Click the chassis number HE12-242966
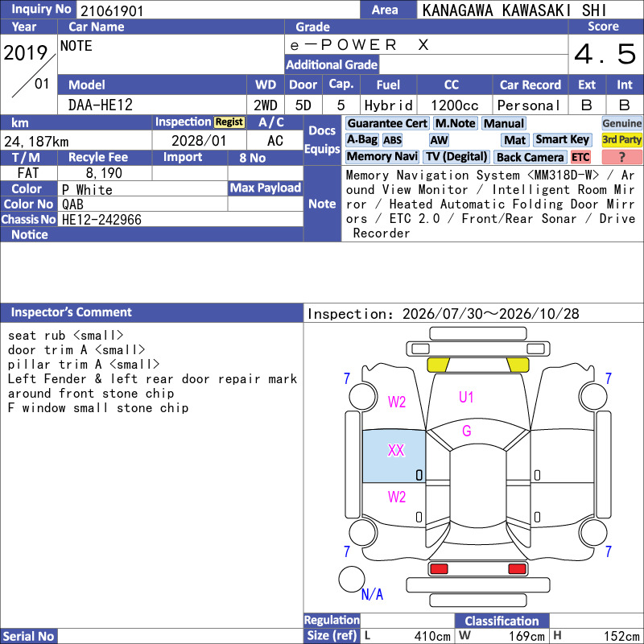Image resolution: width=644 pixels, height=644 pixels. pyautogui.click(x=101, y=220)
